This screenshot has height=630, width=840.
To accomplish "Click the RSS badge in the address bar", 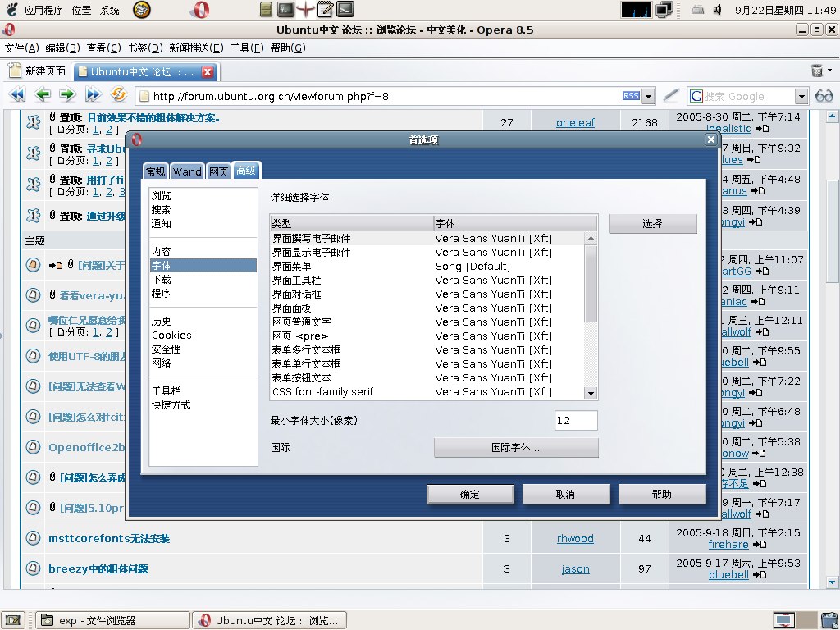I will pos(631,96).
